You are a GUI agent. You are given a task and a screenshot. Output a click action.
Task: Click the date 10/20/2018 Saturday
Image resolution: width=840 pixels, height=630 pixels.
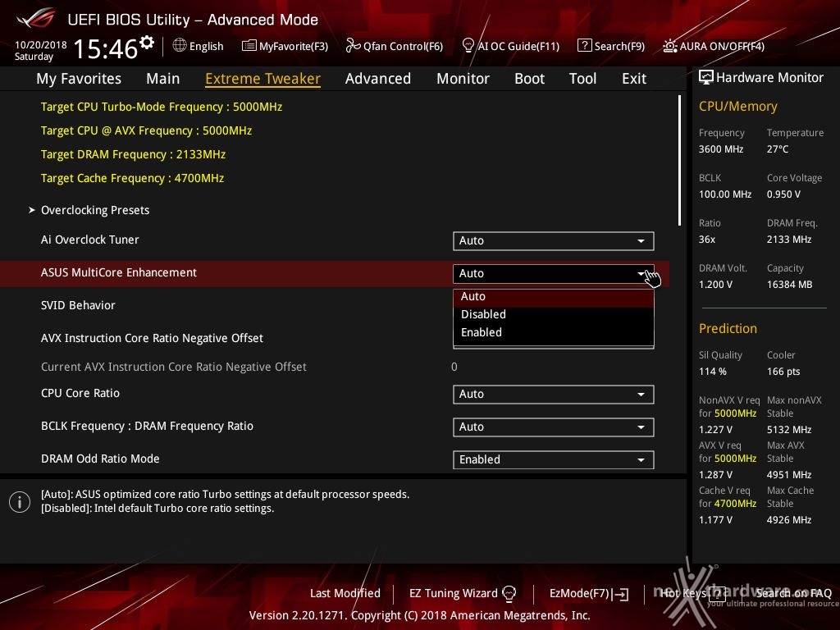coord(41,50)
